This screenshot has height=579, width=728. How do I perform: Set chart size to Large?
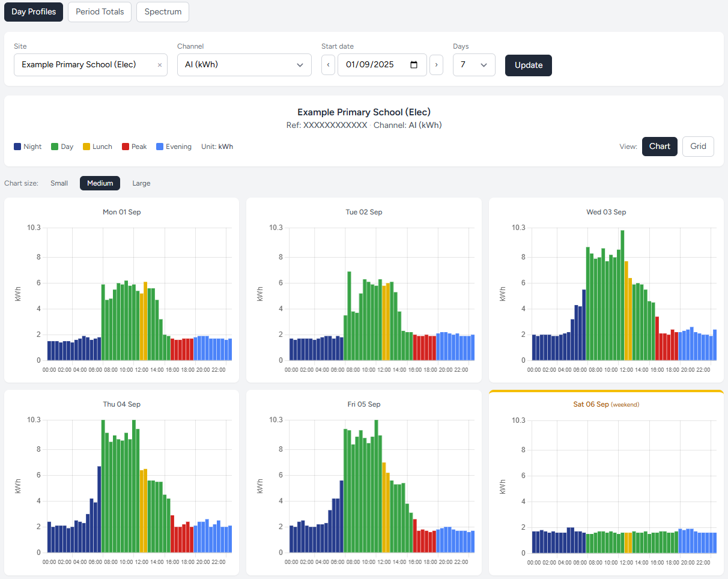pos(141,183)
